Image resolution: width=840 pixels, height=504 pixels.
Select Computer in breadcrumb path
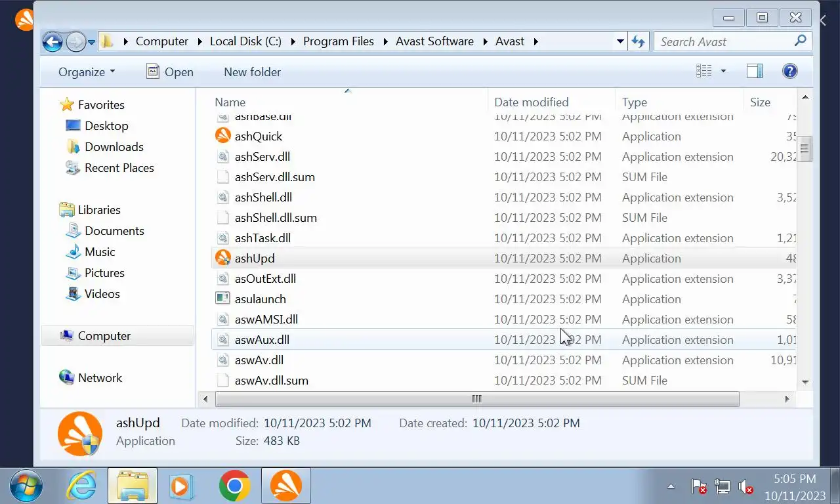[x=162, y=41]
